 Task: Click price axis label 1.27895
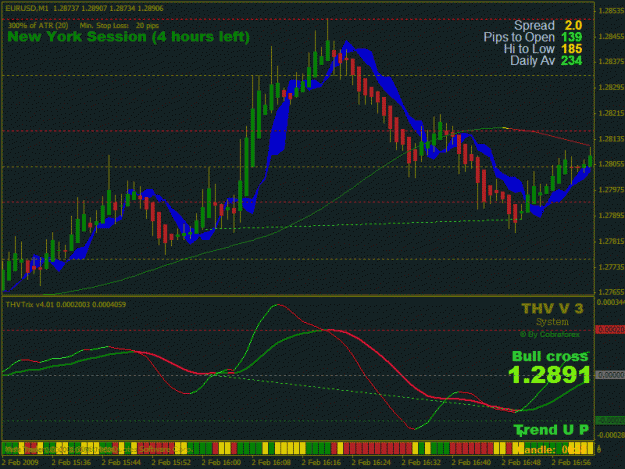click(611, 216)
